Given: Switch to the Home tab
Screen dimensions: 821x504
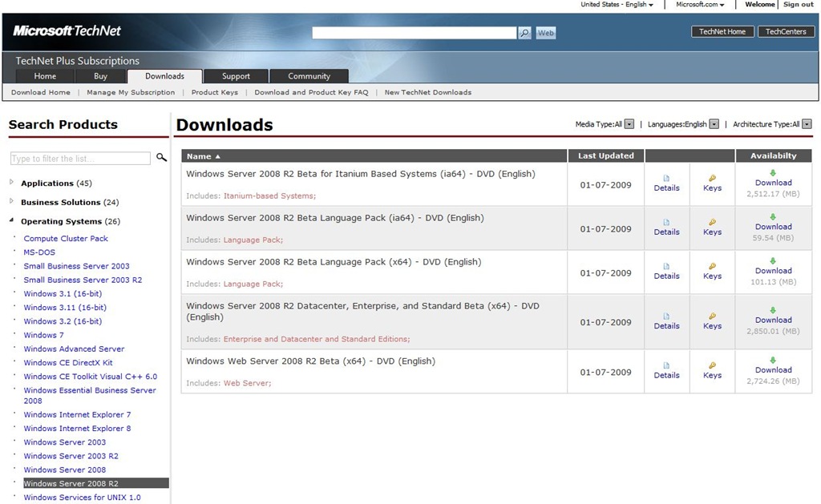Looking at the screenshot, I should tap(45, 76).
